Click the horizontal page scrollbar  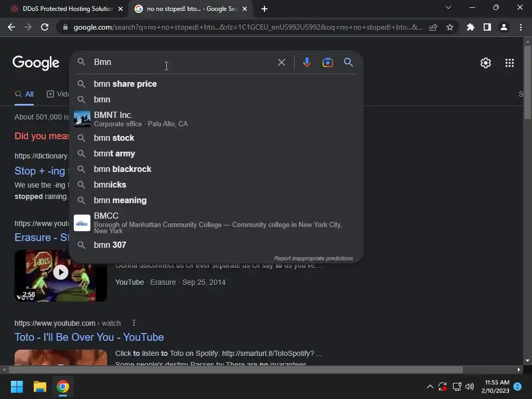(236, 369)
